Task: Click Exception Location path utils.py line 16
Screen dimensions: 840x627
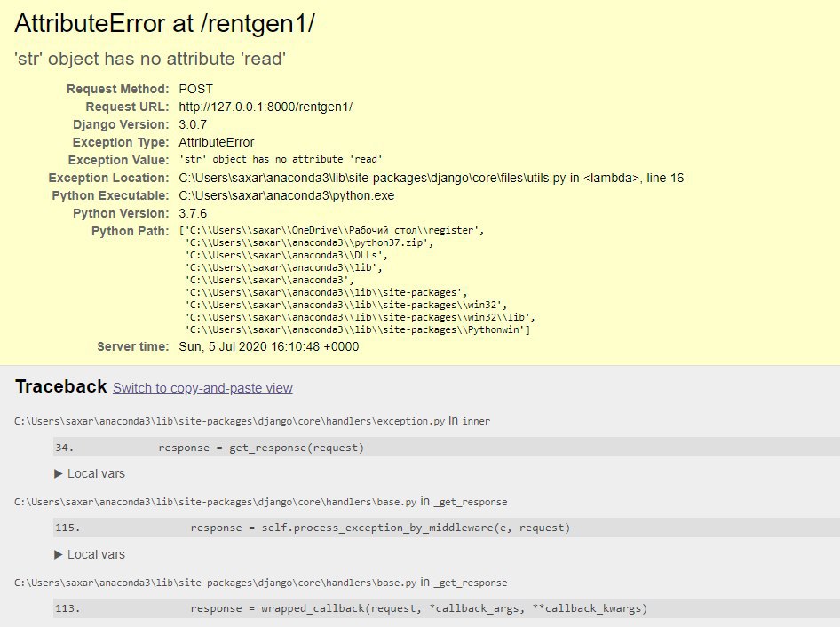Action: [432, 178]
